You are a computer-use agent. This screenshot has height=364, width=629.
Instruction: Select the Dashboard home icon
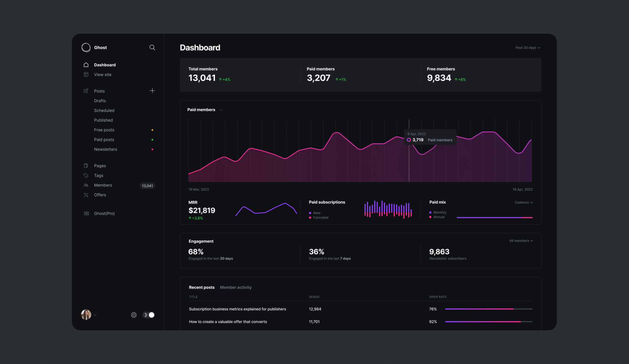(86, 65)
